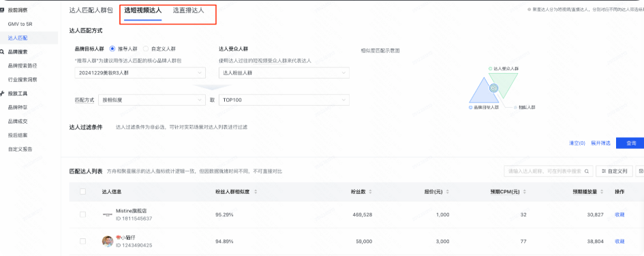644x256 pixels.
Task: Click the Mistine旗舰店 name text
Action: (131, 211)
